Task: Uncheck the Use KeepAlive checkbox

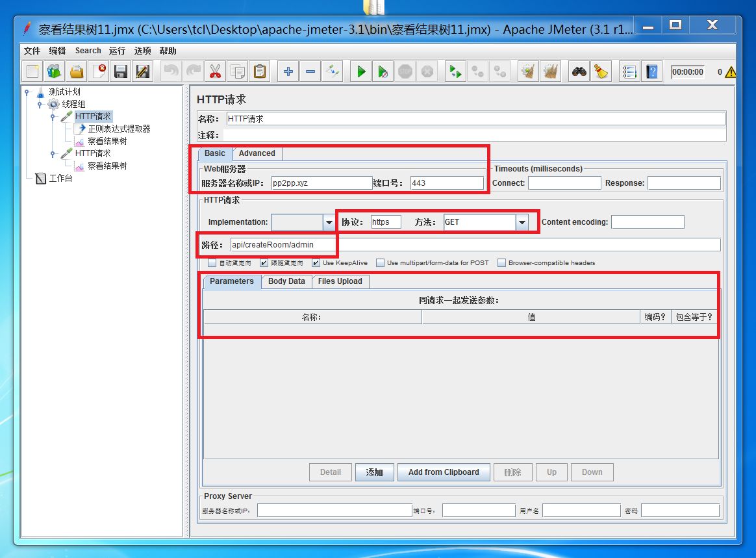Action: click(x=316, y=263)
